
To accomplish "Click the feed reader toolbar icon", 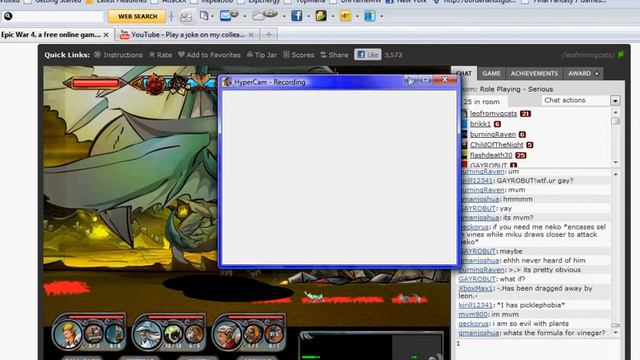I will click(x=186, y=16).
